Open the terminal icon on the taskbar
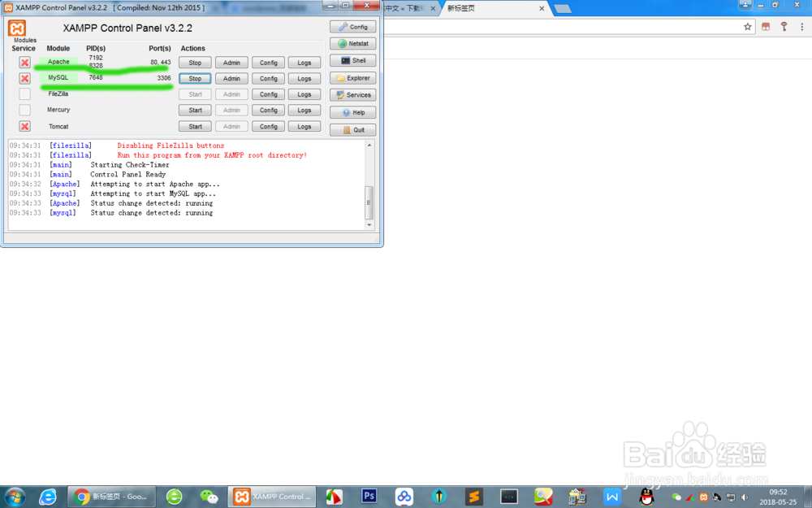812x508 pixels. [x=508, y=497]
